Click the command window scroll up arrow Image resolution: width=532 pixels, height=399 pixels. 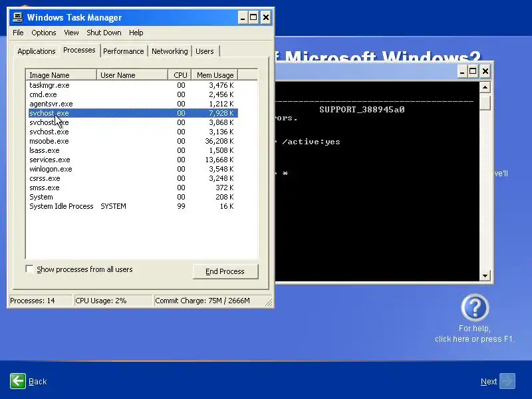485,88
